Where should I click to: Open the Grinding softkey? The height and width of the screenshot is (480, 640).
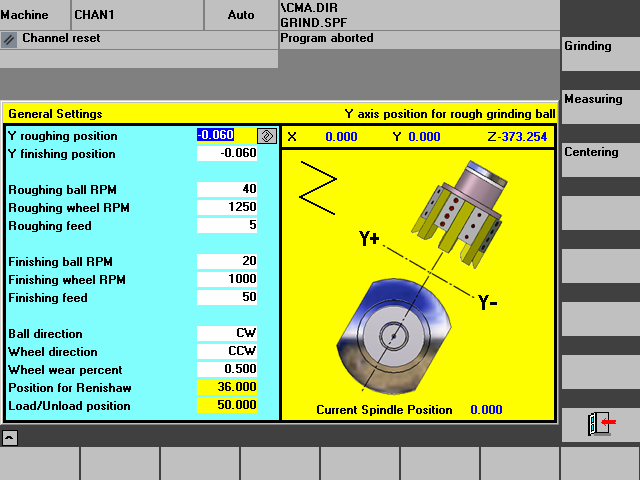click(601, 53)
